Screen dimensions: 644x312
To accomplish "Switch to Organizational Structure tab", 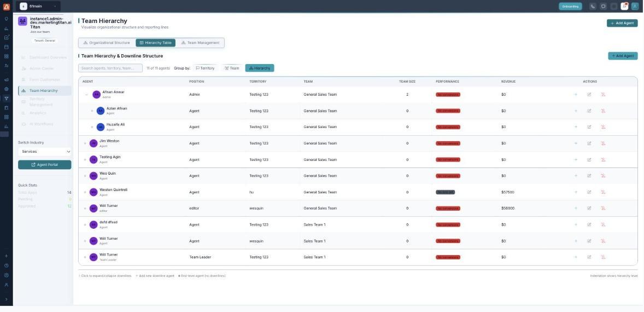I will coord(107,43).
